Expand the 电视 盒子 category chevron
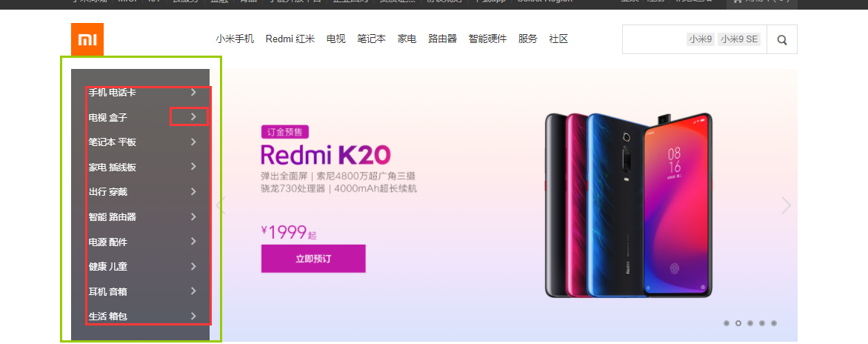Screen dimensions: 868x344 click(x=193, y=117)
